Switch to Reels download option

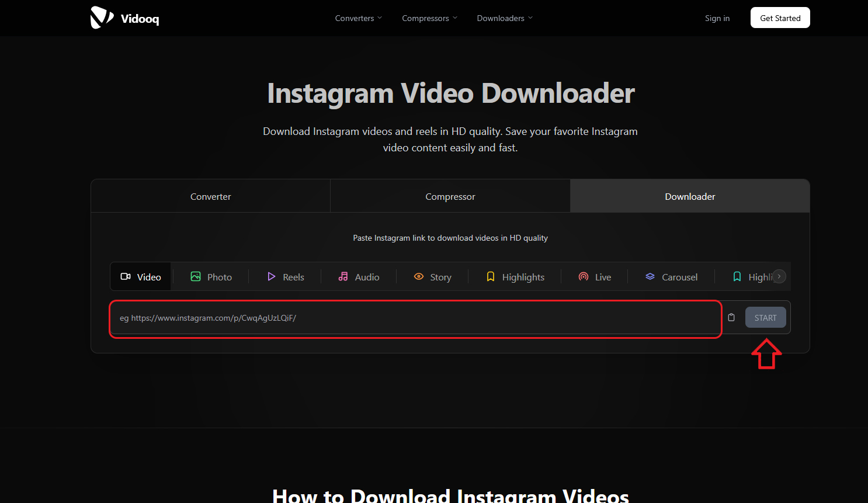tap(286, 277)
